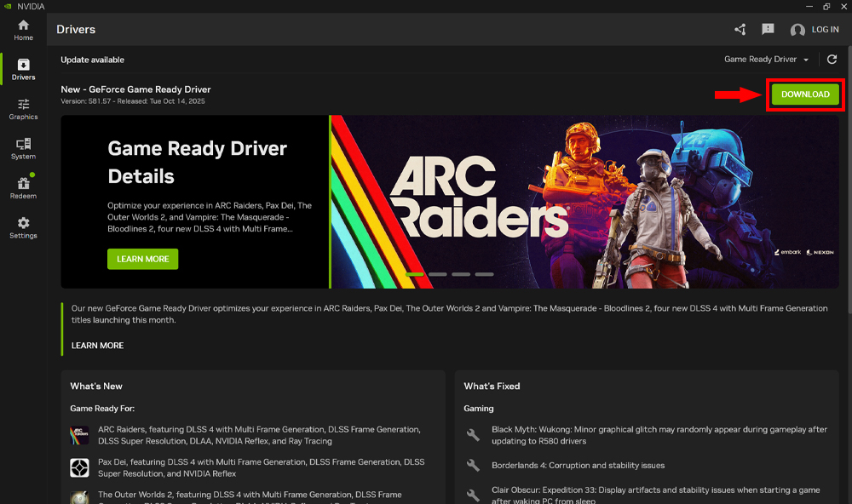This screenshot has height=504, width=852.
Task: Select the second carousel slide indicator
Action: pyautogui.click(x=438, y=274)
